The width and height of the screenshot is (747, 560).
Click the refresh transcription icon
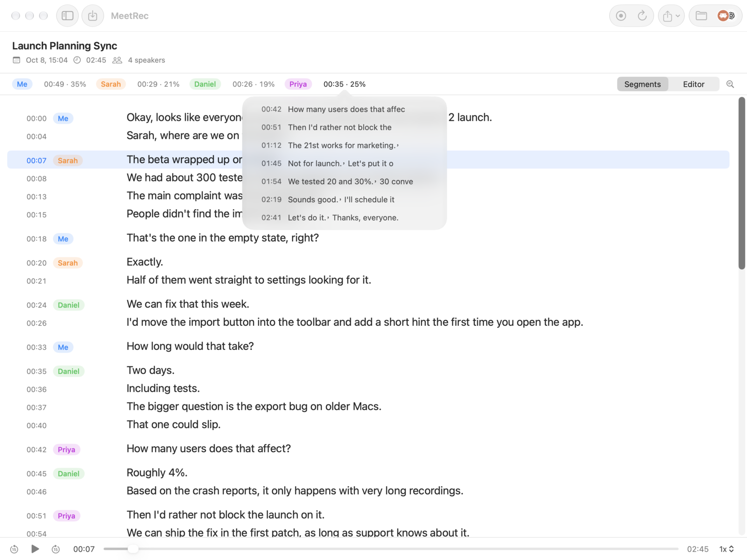pyautogui.click(x=642, y=16)
